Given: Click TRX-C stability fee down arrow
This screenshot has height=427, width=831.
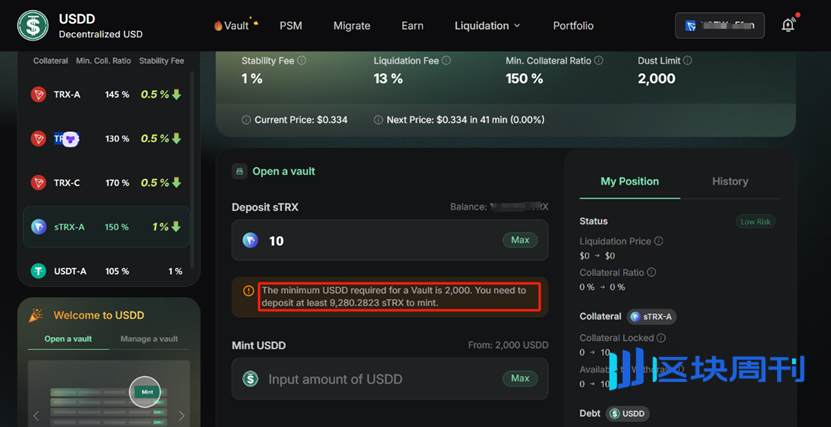Looking at the screenshot, I should (176, 183).
